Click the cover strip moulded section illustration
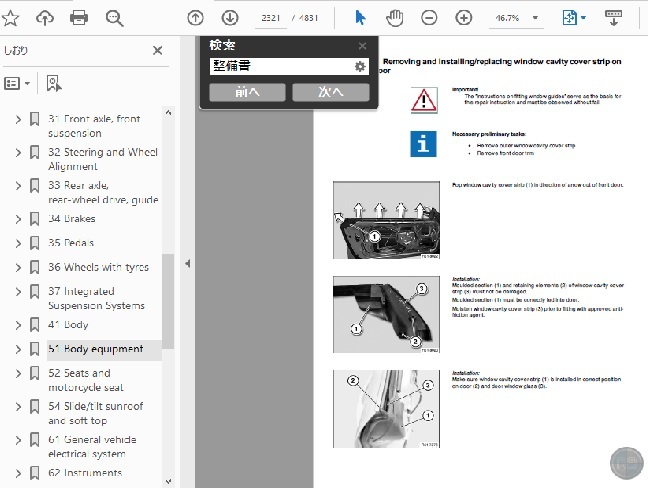 (386, 314)
